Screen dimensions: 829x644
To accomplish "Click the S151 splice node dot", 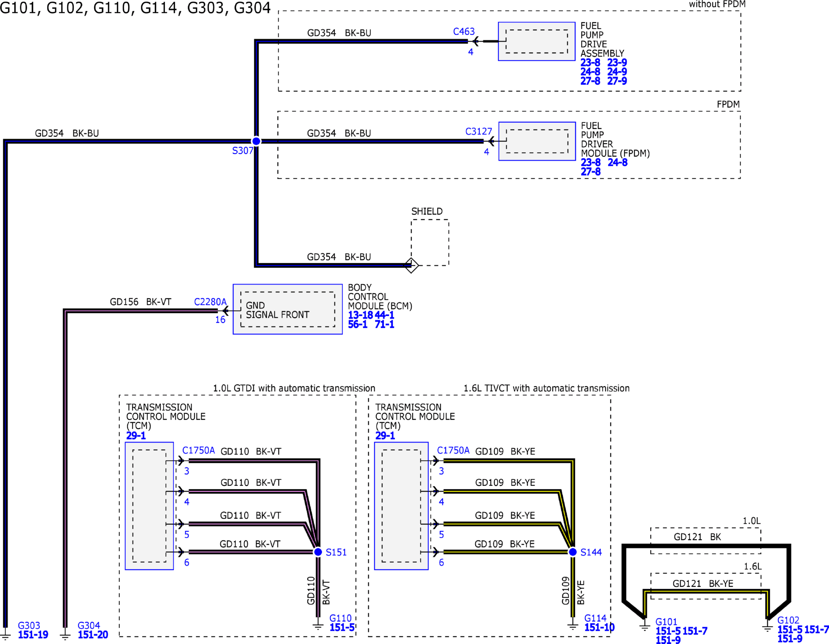I will [x=318, y=552].
